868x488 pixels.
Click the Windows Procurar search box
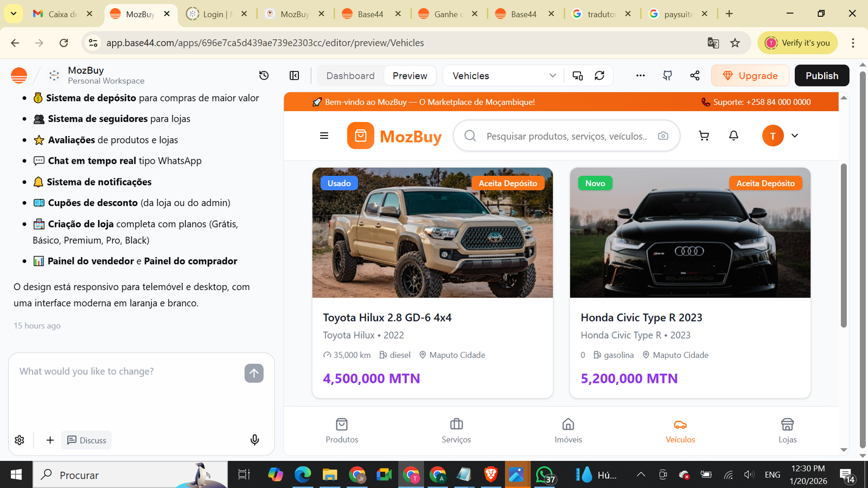click(x=130, y=475)
